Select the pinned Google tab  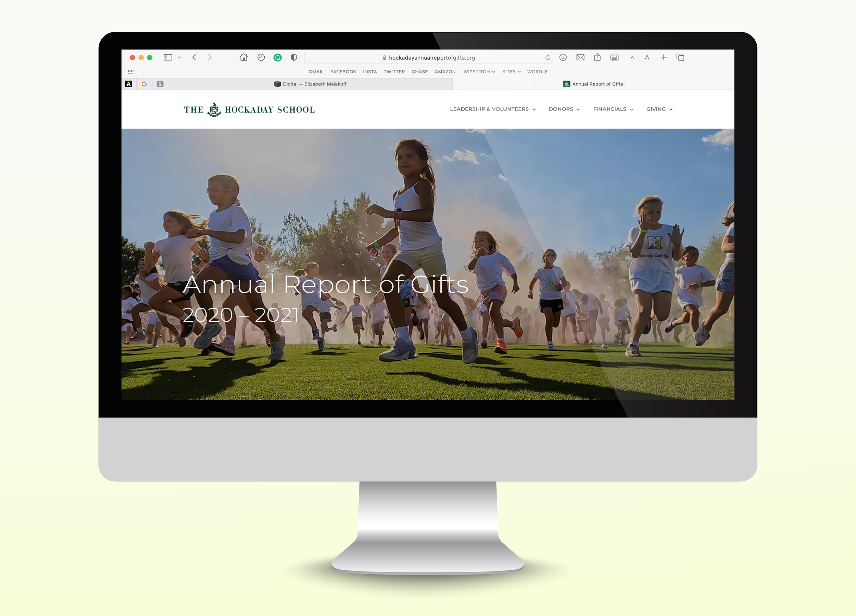144,84
